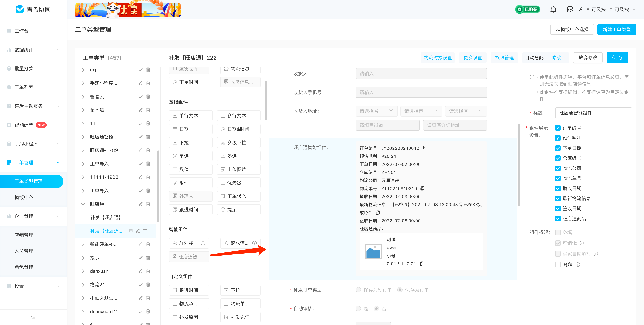Delete the 管易云 work order type
Screen dimensions: 644x325
(x=148, y=97)
